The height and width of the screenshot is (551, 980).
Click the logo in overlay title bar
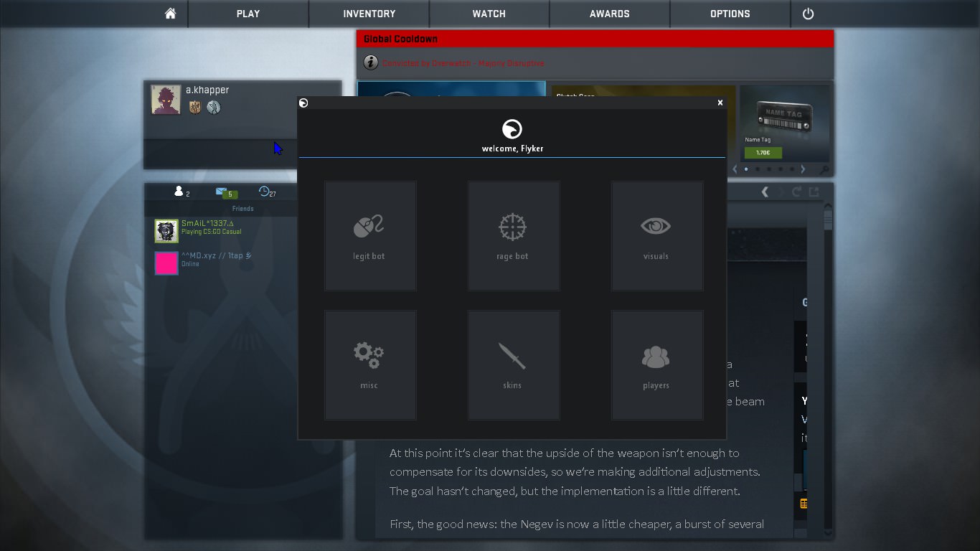tap(303, 103)
